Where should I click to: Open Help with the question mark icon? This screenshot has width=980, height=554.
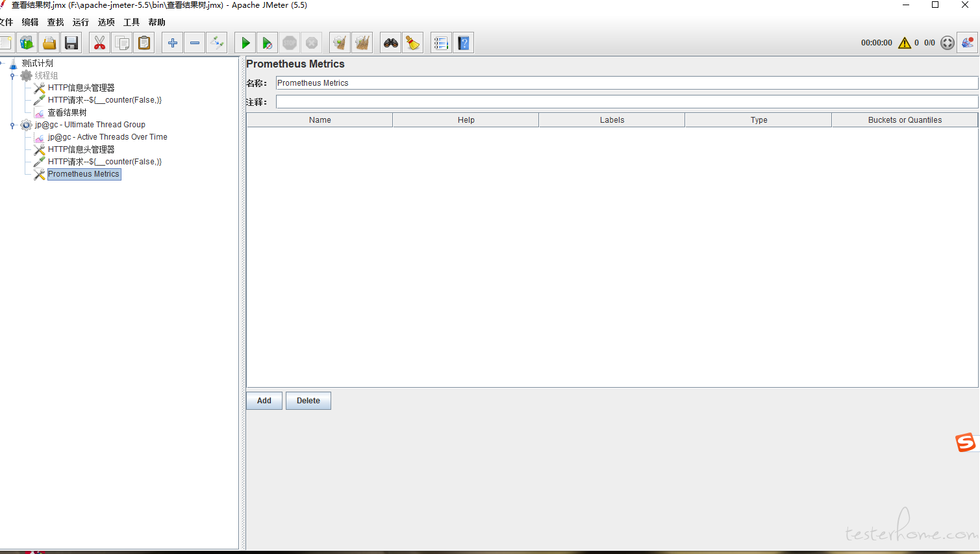pyautogui.click(x=463, y=43)
